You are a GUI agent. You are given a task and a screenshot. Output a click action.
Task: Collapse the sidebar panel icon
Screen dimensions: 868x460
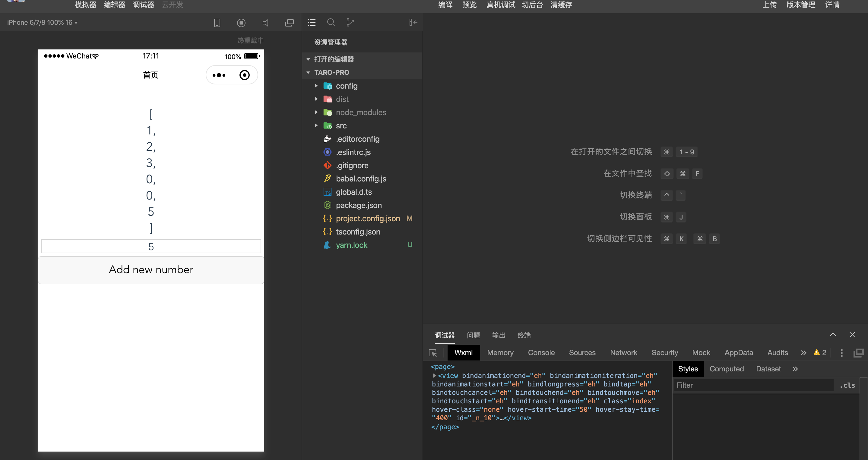click(413, 22)
